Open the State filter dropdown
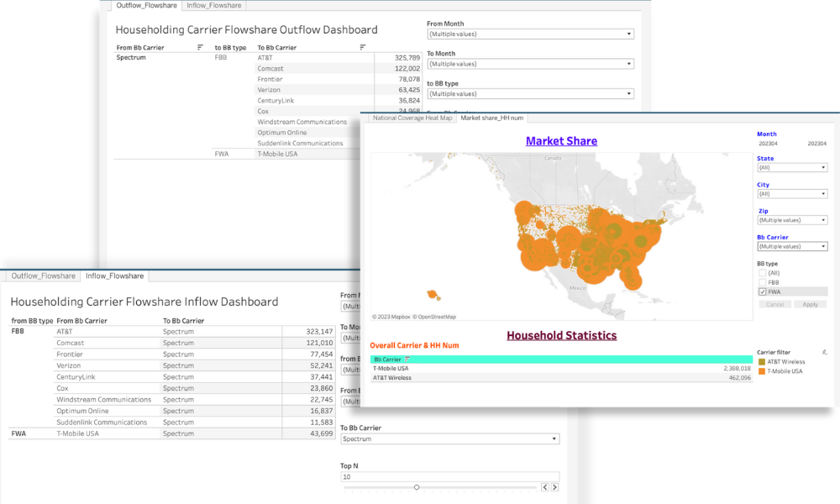The width and height of the screenshot is (840, 504). (x=792, y=168)
